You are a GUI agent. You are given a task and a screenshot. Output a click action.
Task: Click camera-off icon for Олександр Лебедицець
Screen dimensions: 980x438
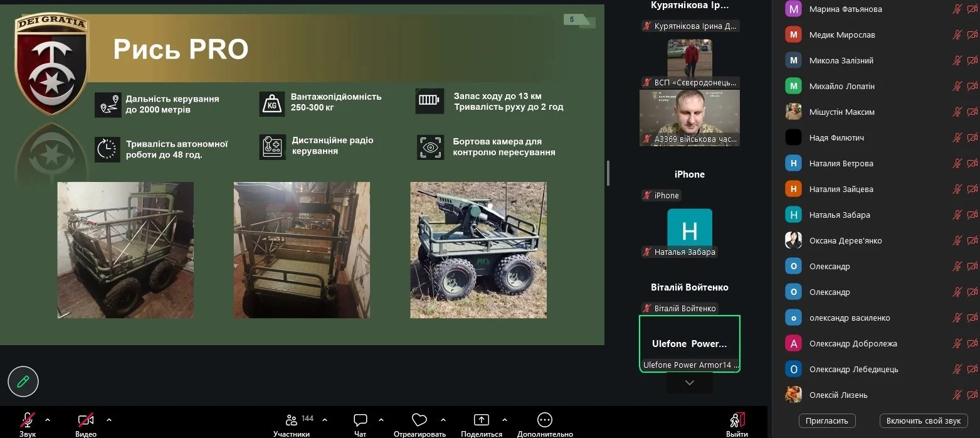pos(972,369)
